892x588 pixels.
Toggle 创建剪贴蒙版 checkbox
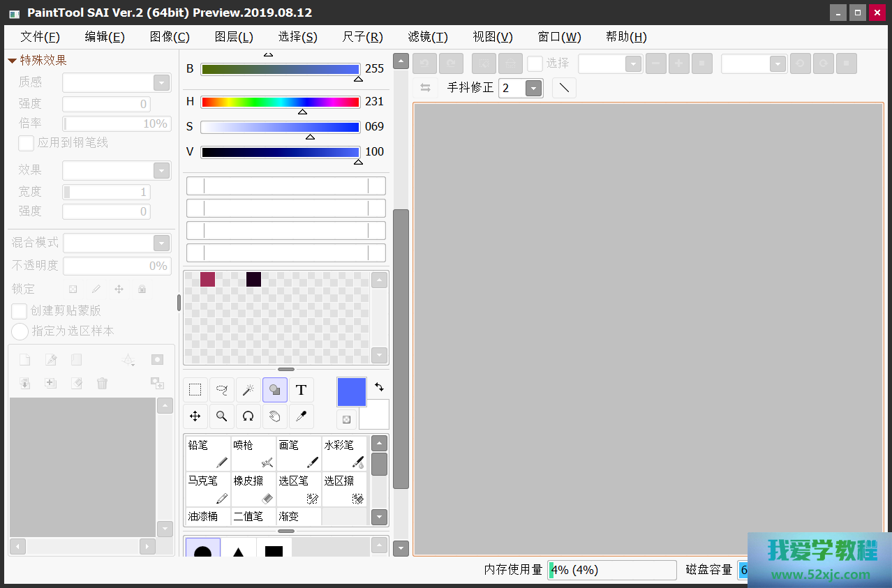[20, 311]
